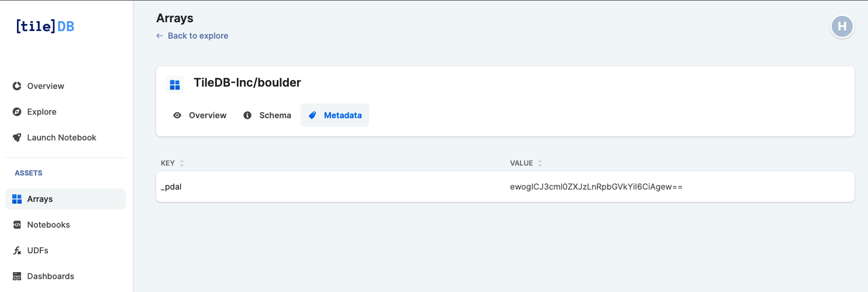868x292 pixels.
Task: Select the Arrays grid icon in sidebar
Action: [x=17, y=199]
